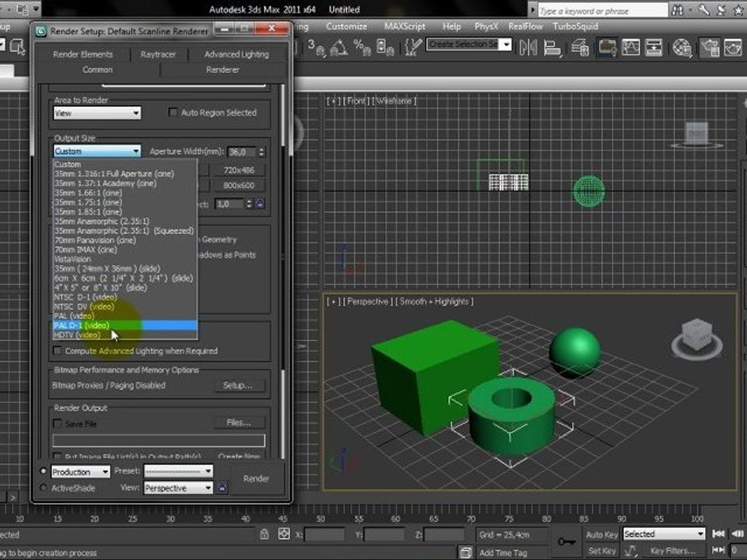
Task: Click the Add Time Tag area
Action: pos(503,552)
